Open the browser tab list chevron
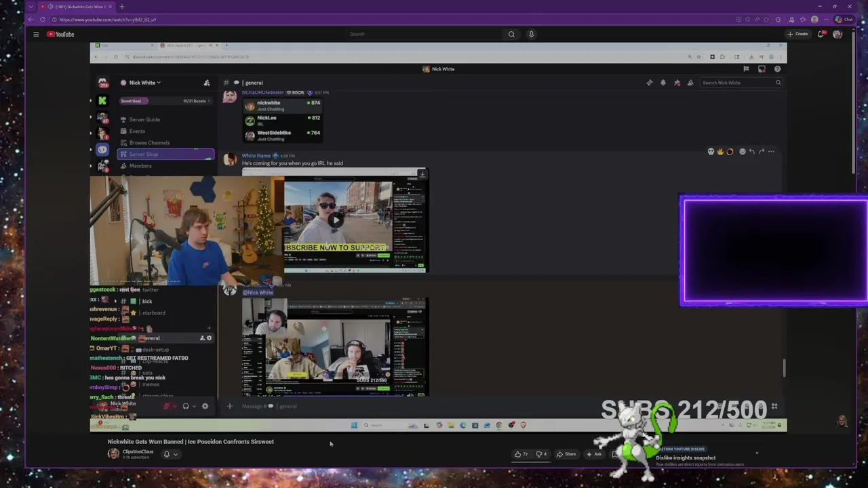The image size is (868, 488). 31,7
